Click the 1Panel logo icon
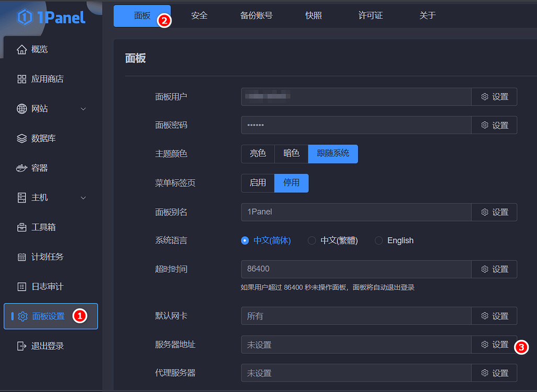 pyautogui.click(x=25, y=17)
